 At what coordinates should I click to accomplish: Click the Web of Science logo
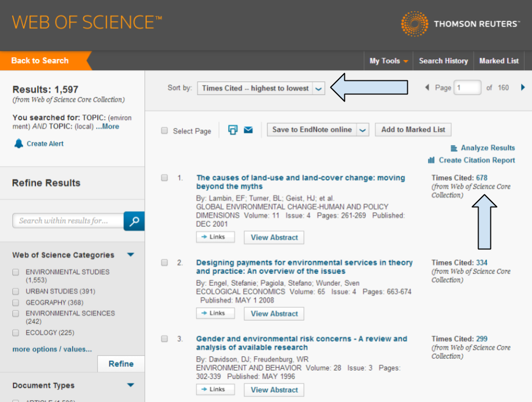tap(87, 22)
